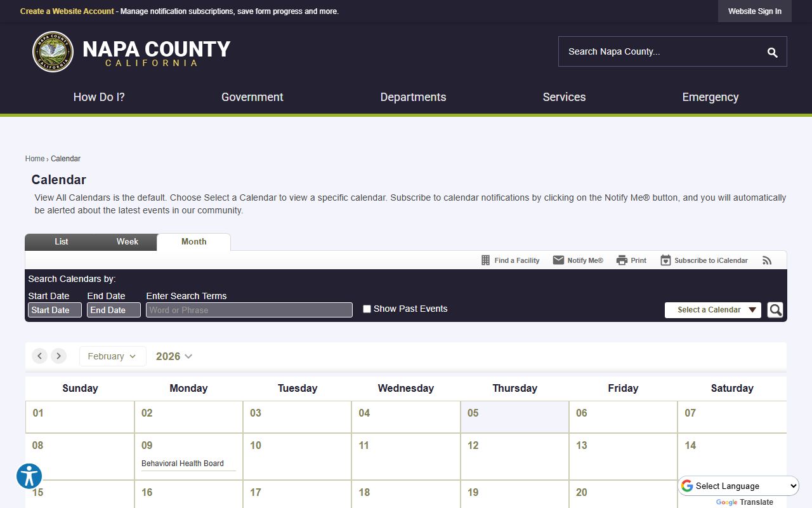Open the Departments menu
This screenshot has width=812, height=508.
click(x=413, y=97)
